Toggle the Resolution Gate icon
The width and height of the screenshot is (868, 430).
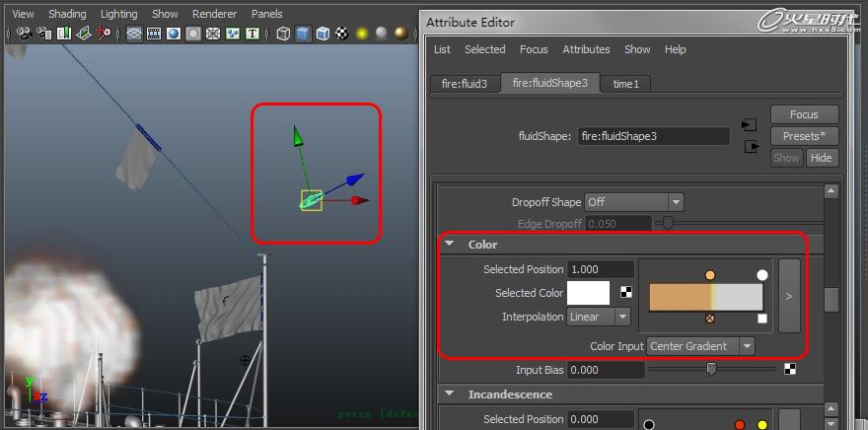pos(174,34)
